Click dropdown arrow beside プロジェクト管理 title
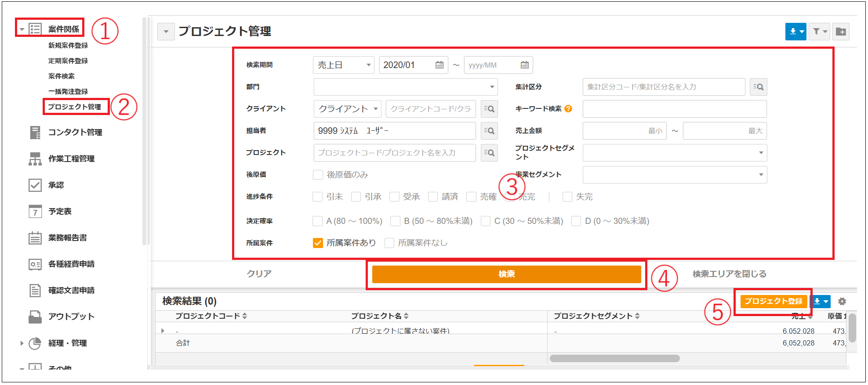868x385 pixels. tap(166, 32)
